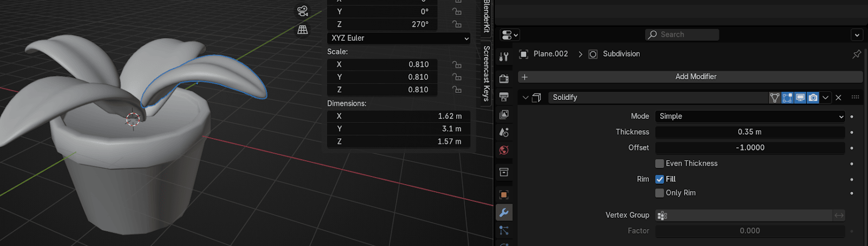Open the Tool properties tab
Viewport: 868px width, 246px height.
(x=504, y=56)
